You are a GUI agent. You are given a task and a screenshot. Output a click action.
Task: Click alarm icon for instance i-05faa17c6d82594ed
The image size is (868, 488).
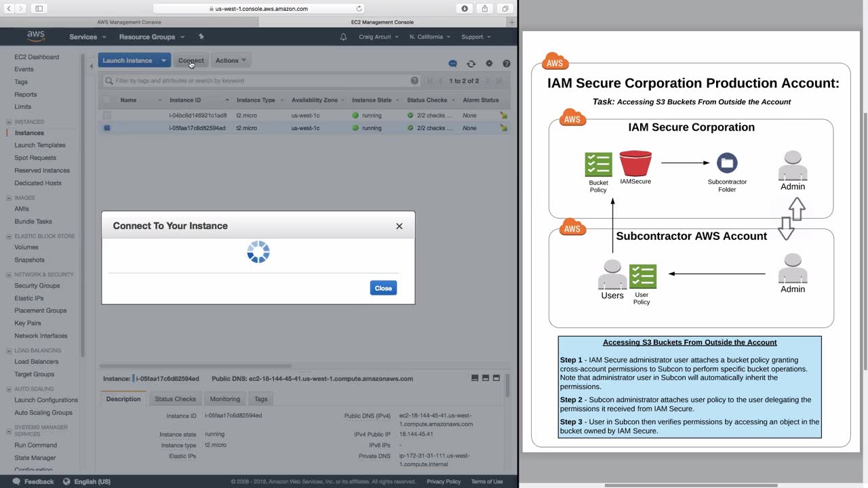point(503,128)
